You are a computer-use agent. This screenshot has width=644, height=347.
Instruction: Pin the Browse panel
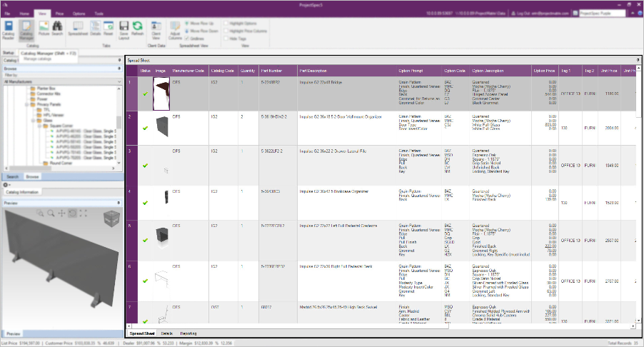click(119, 69)
